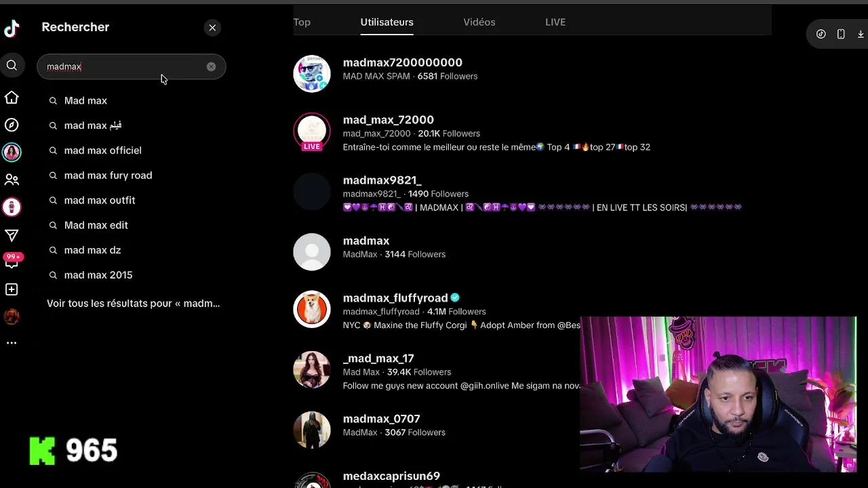Switch to the Top tab

[x=302, y=22]
